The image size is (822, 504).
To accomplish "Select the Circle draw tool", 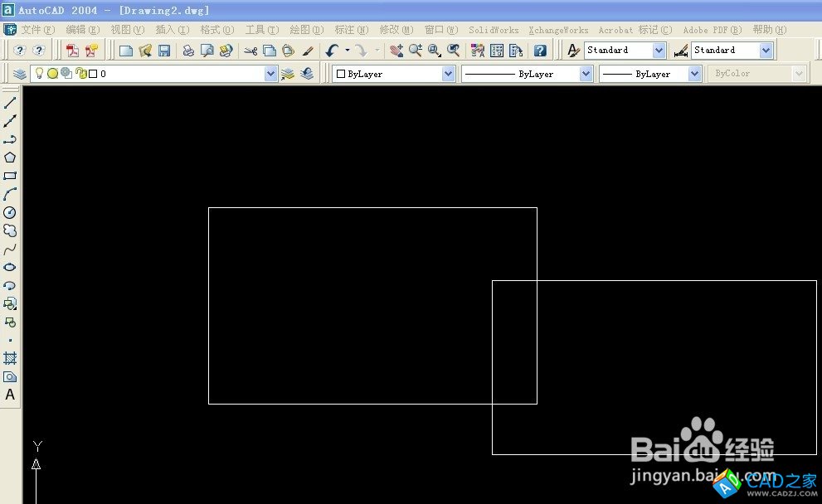I will click(10, 212).
